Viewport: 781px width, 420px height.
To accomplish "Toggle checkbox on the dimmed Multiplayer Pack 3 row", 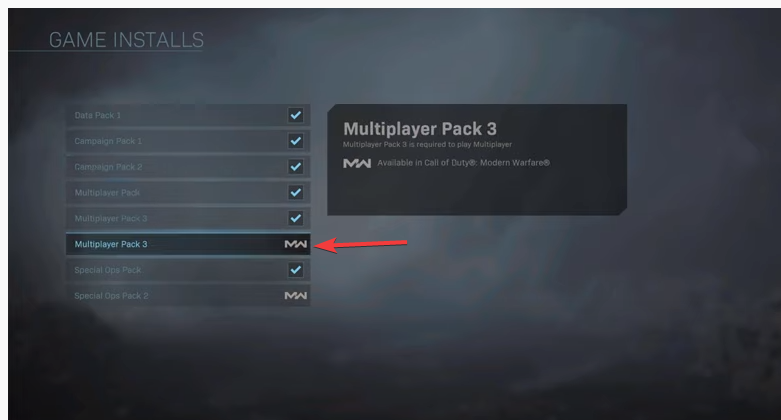I will tap(296, 218).
